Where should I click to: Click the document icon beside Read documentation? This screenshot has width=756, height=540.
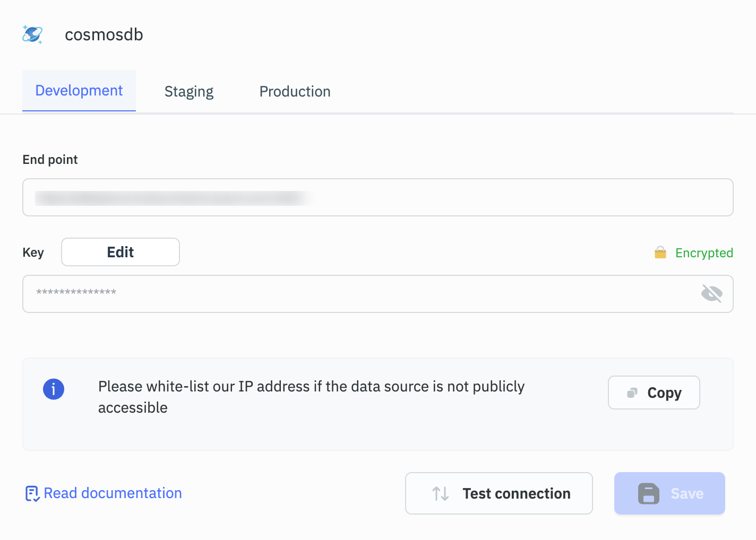coord(32,493)
